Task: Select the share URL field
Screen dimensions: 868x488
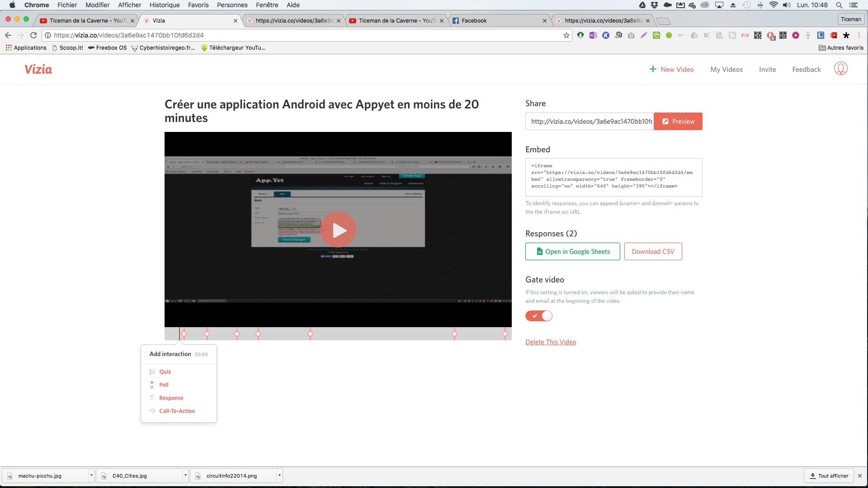Action: pos(590,122)
